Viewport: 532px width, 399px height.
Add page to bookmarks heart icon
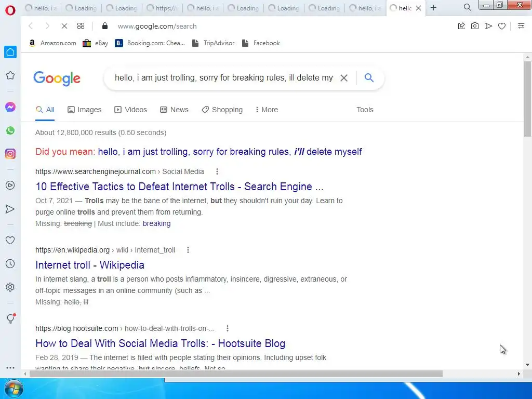[x=502, y=26]
